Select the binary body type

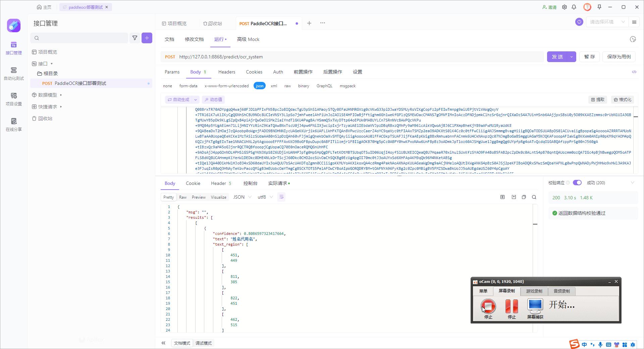(x=304, y=86)
